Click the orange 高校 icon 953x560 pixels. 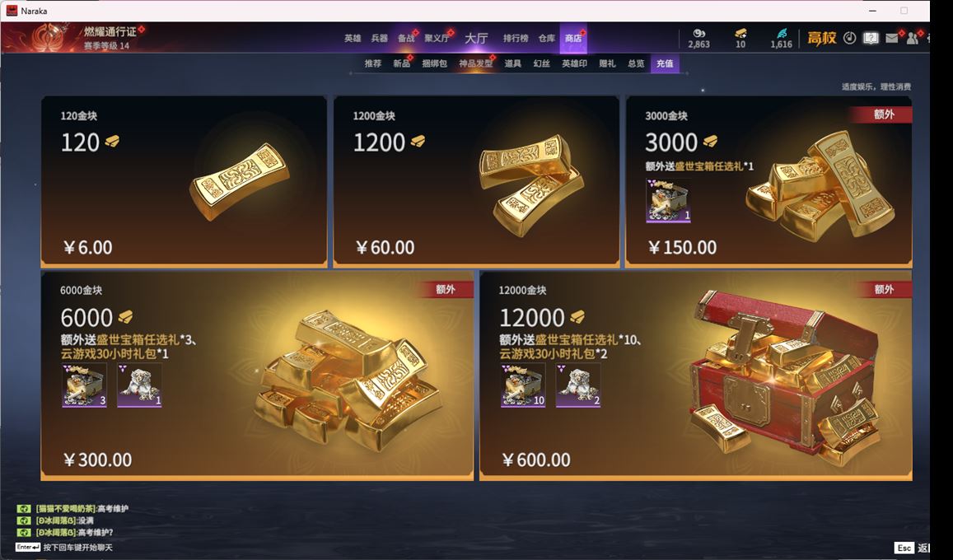[822, 38]
